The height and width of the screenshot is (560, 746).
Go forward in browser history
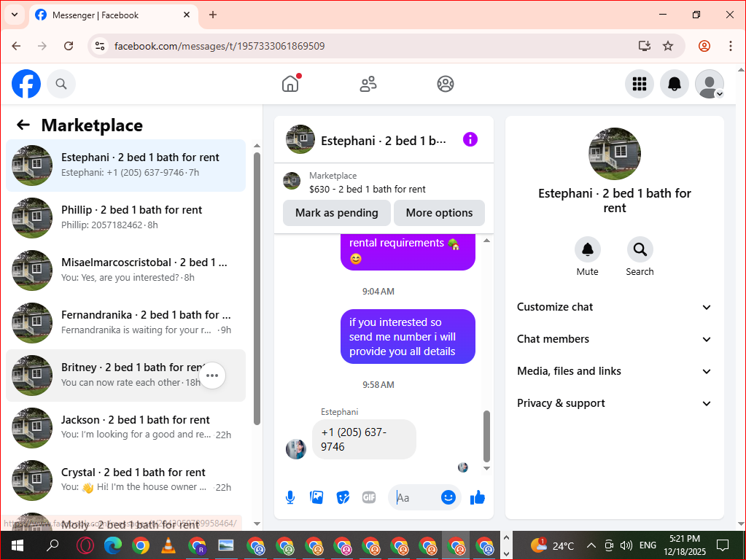pos(42,46)
